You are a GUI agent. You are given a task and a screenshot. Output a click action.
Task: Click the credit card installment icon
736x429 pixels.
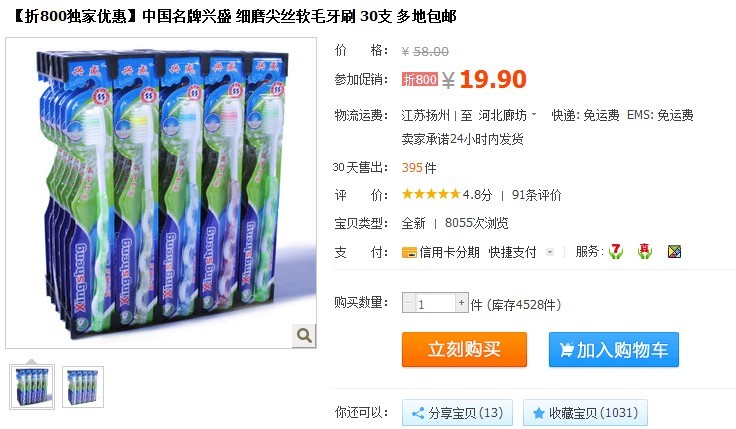[409, 253]
